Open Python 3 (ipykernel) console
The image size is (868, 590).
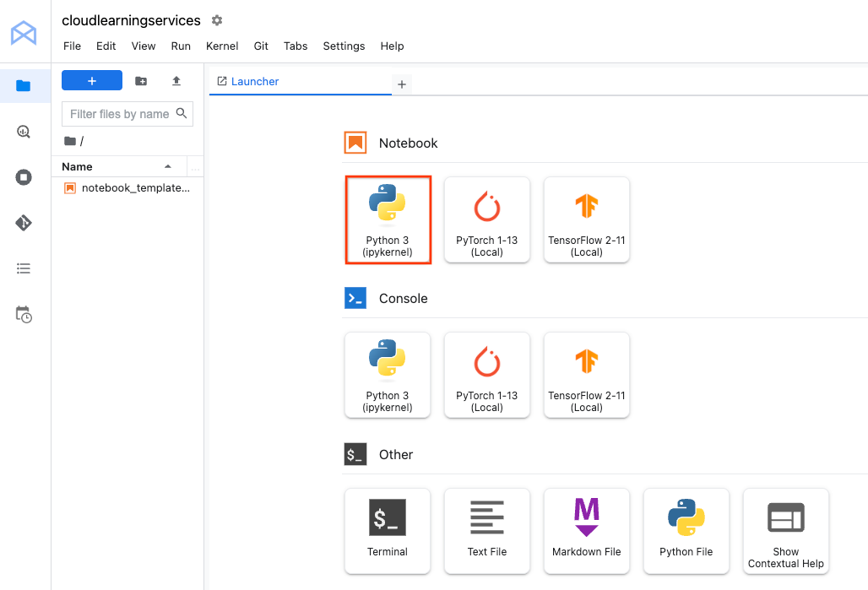[x=388, y=376]
